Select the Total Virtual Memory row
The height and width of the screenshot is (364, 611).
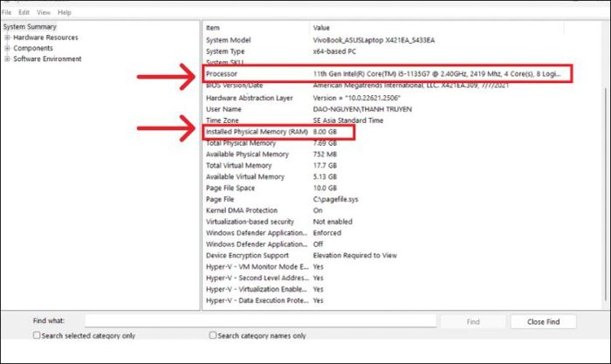click(384, 166)
